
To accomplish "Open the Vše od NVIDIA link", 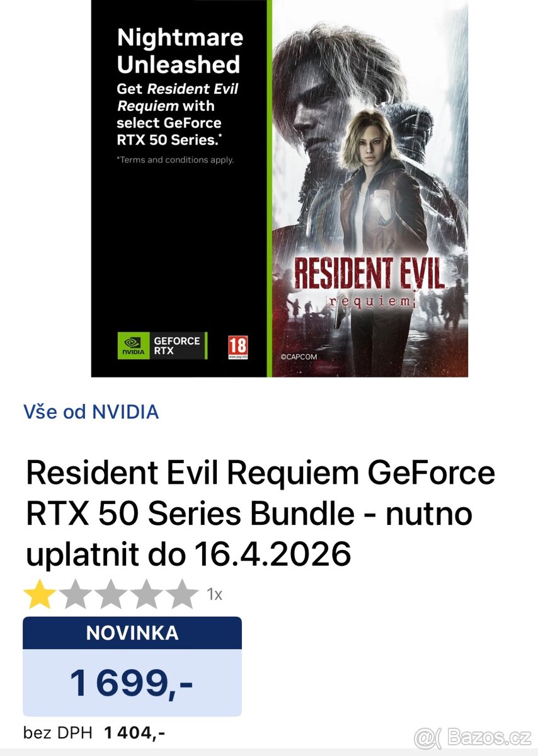I will click(x=91, y=412).
